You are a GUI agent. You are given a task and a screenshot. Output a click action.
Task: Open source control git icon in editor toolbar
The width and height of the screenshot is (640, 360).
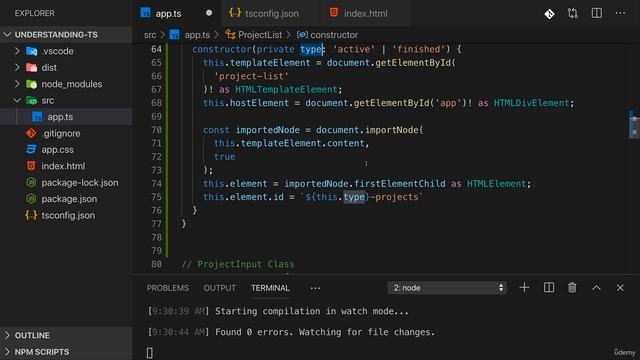point(549,14)
